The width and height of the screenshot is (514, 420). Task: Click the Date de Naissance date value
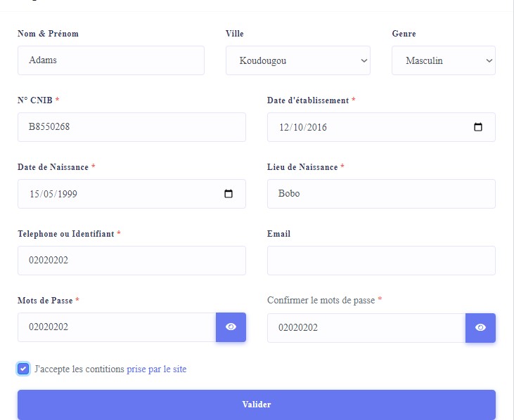[x=53, y=194]
